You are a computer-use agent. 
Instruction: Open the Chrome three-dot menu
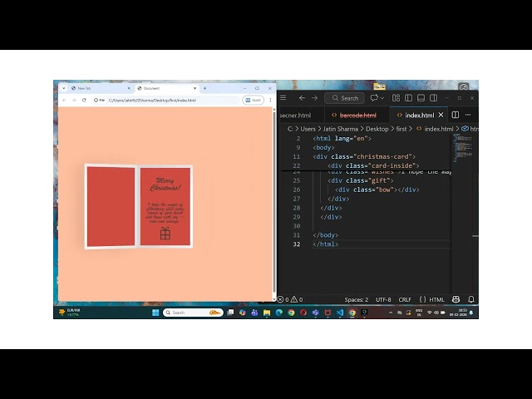pyautogui.click(x=270, y=100)
